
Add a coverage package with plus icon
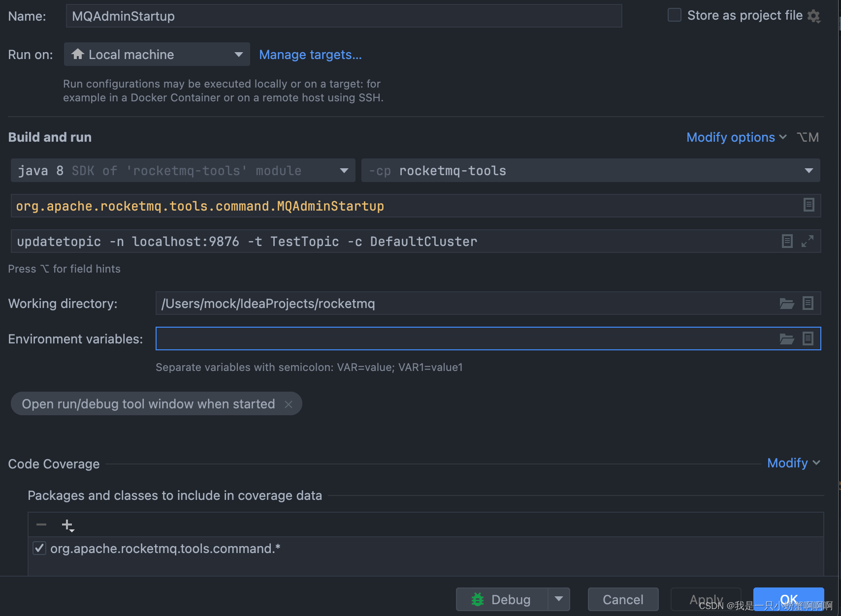click(x=67, y=524)
